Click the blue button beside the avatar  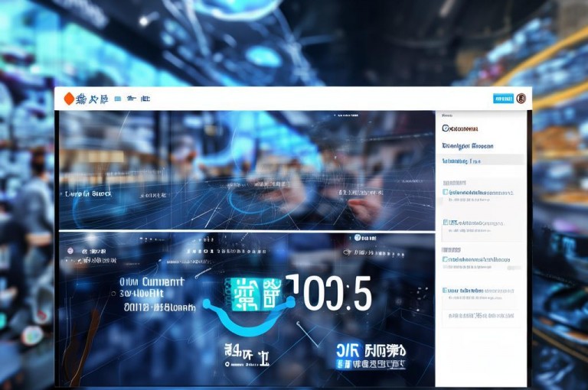(503, 99)
